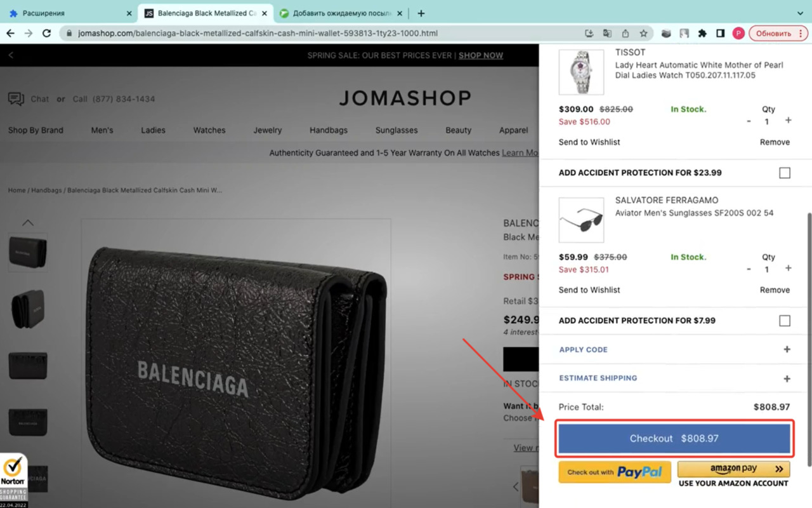Open the translate page icon
Image resolution: width=812 pixels, height=508 pixels.
pos(607,33)
